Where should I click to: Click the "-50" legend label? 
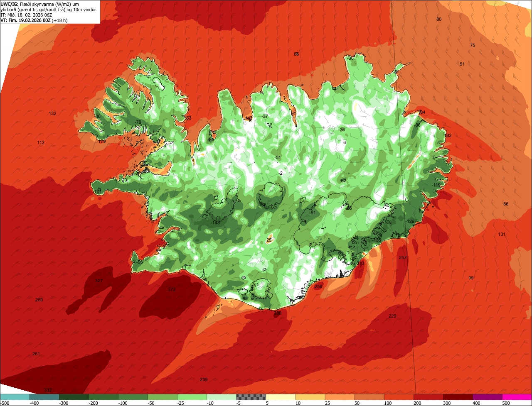(151, 403)
